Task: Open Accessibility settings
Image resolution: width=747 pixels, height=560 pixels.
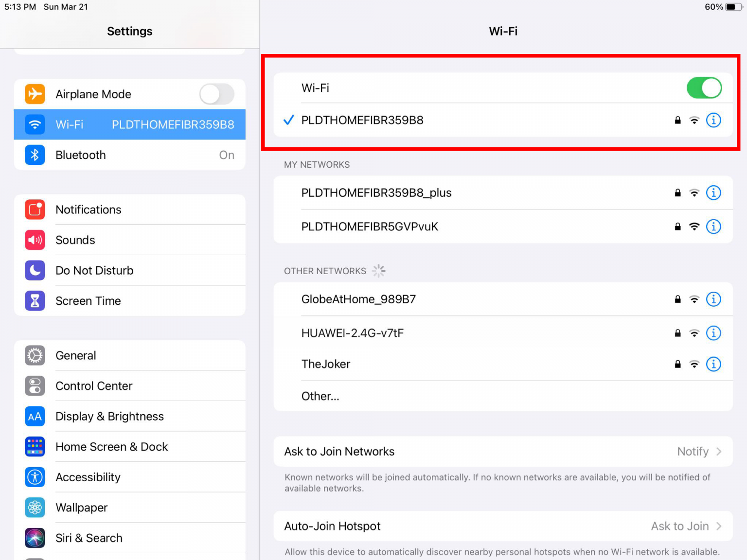Action: coord(88,477)
